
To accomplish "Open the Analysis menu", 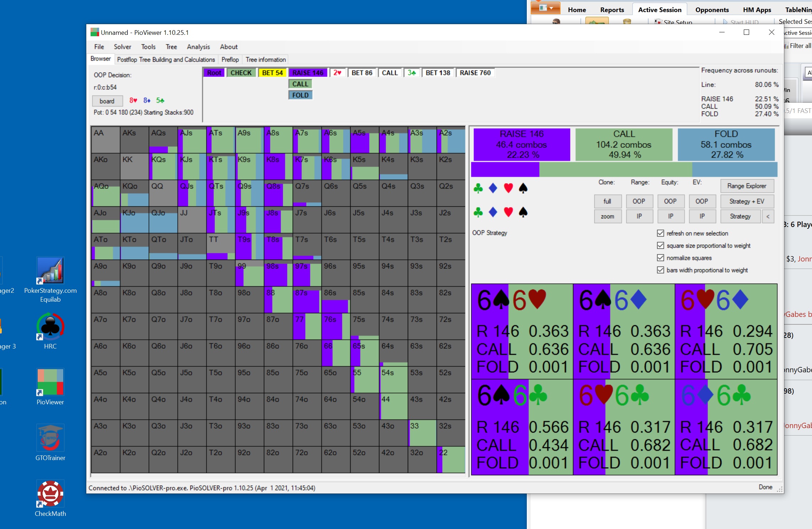I will [x=199, y=47].
